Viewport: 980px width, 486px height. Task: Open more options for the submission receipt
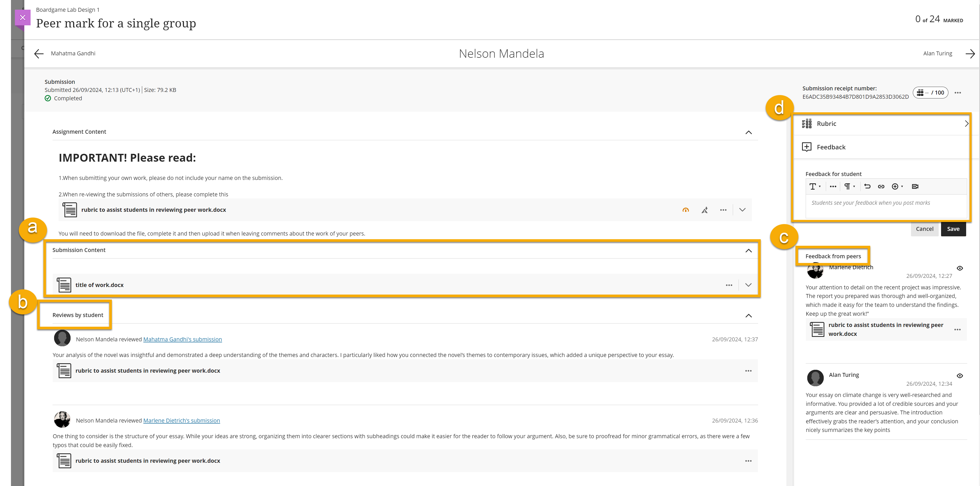coord(958,92)
